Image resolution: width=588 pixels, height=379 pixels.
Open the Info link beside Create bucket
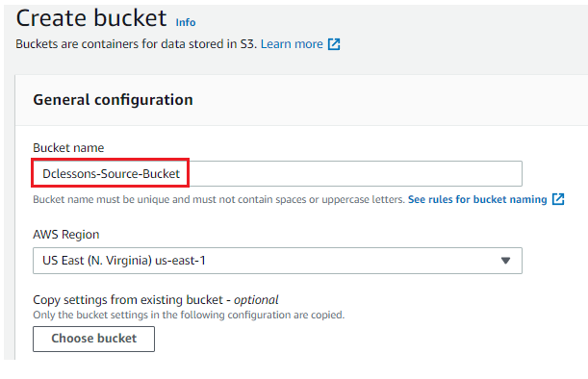186,22
